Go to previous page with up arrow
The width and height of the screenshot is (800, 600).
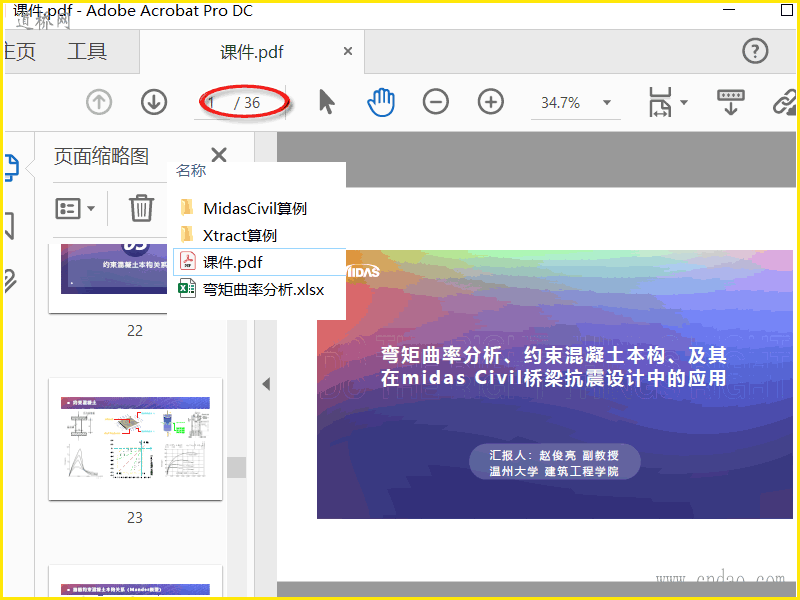click(99, 102)
